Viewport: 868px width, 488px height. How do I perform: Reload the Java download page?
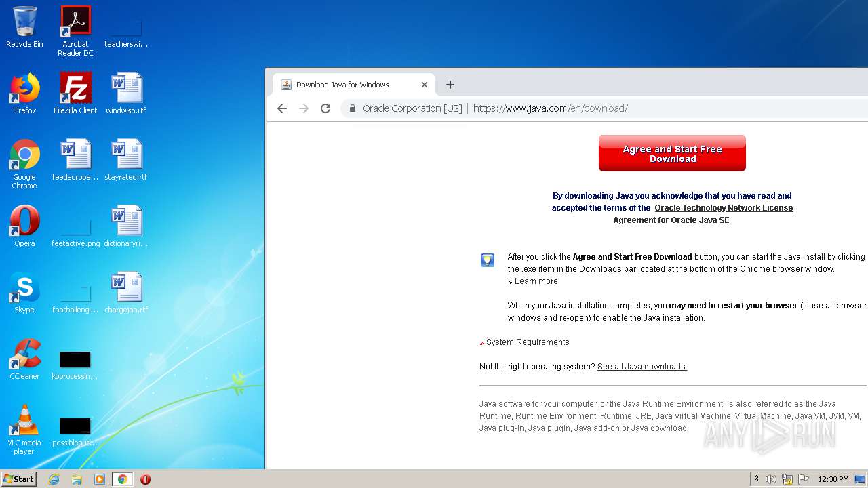coord(325,108)
